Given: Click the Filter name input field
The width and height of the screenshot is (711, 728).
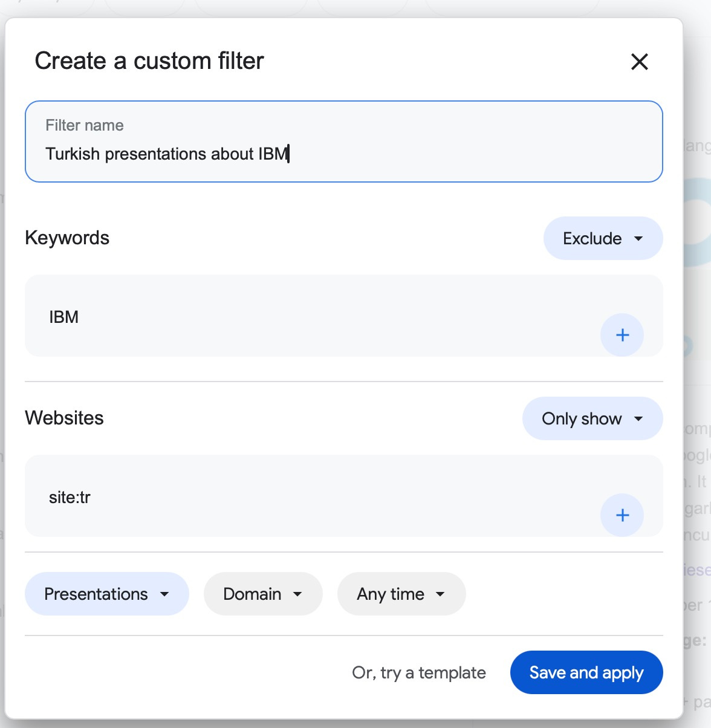Looking at the screenshot, I should click(344, 141).
